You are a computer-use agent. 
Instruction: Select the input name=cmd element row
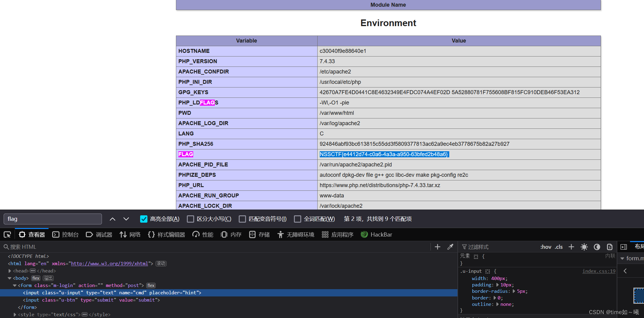[x=229, y=293]
